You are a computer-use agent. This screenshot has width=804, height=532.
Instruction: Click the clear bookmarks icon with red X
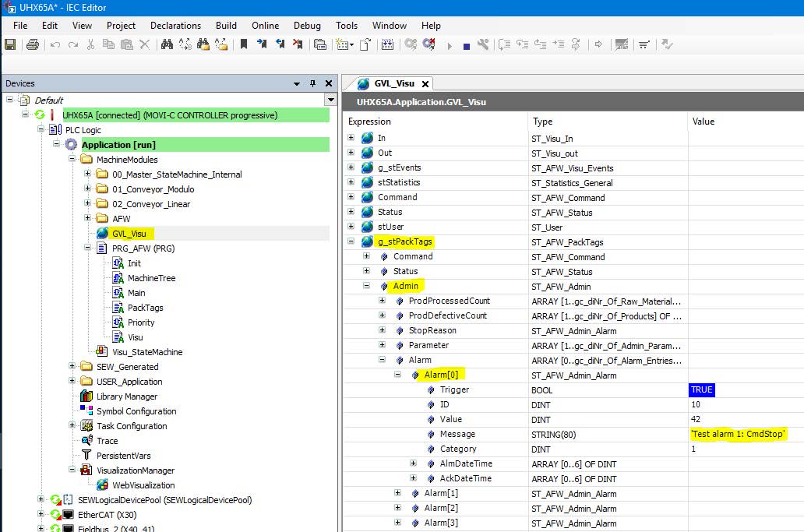(298, 45)
